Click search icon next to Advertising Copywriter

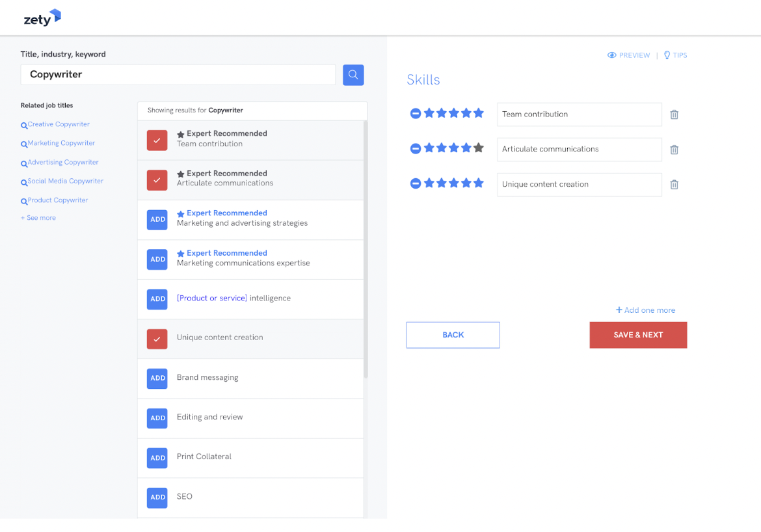24,164
